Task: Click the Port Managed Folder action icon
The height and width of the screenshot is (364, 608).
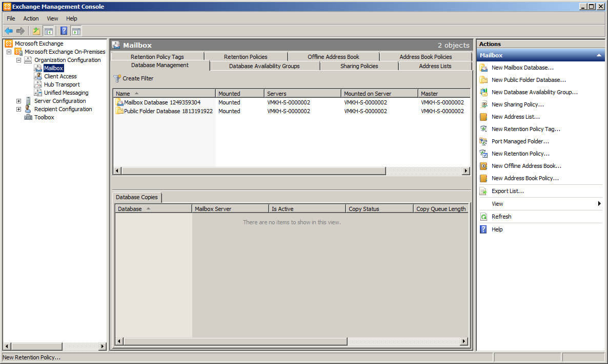Action: click(483, 141)
